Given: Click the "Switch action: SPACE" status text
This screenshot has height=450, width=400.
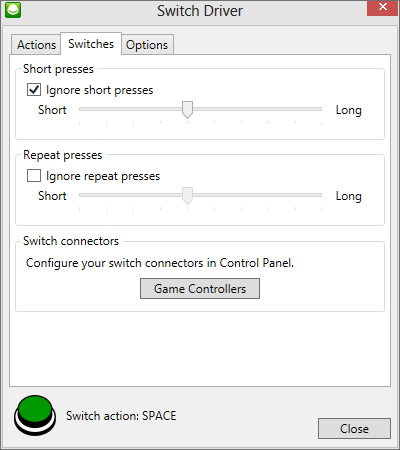Looking at the screenshot, I should click(x=121, y=416).
